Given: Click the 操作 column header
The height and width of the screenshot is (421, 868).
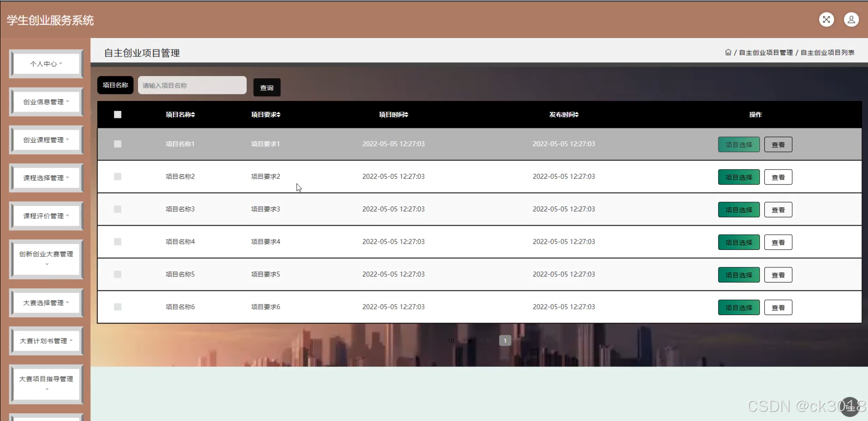Looking at the screenshot, I should [x=755, y=115].
